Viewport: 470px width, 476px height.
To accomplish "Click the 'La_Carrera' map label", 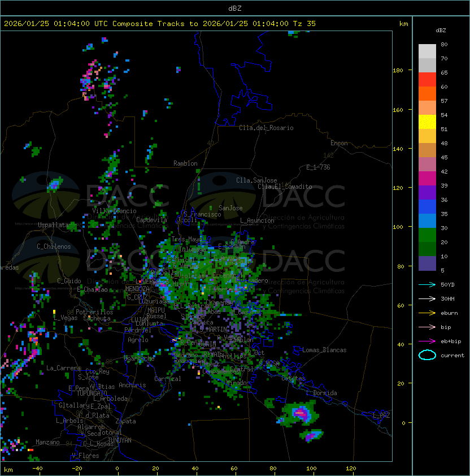I will pyautogui.click(x=64, y=368).
